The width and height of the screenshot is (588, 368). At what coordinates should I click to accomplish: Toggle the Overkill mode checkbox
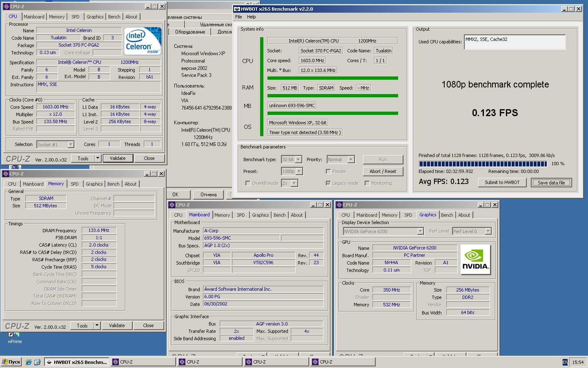(x=248, y=183)
